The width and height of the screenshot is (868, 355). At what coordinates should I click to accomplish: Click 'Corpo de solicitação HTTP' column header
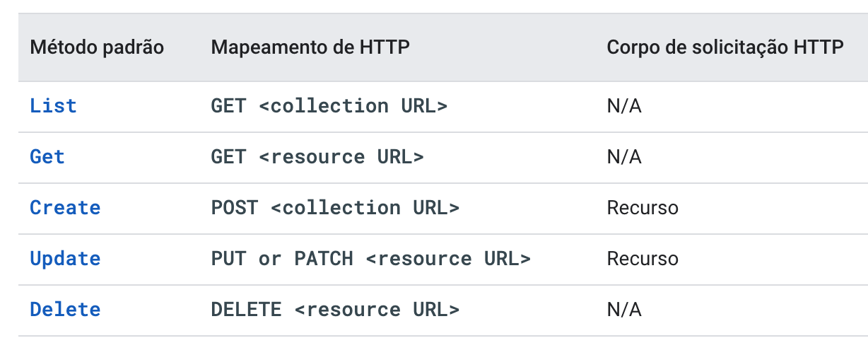pyautogui.click(x=725, y=47)
